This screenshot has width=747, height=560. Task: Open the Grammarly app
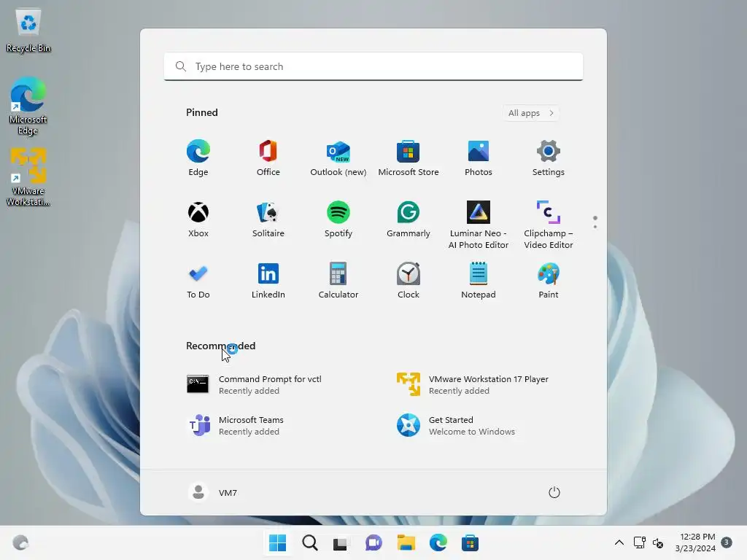(x=409, y=219)
